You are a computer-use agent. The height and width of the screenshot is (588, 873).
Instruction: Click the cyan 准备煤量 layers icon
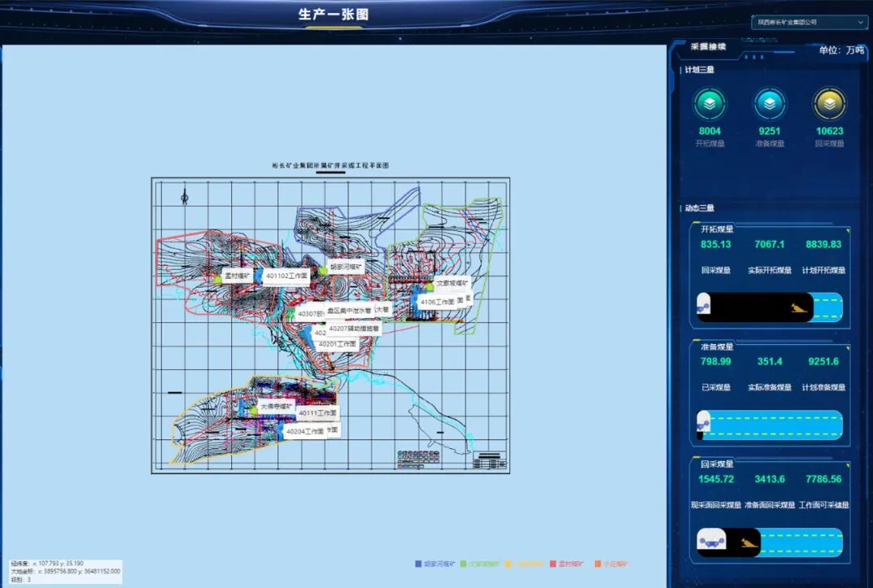[770, 103]
